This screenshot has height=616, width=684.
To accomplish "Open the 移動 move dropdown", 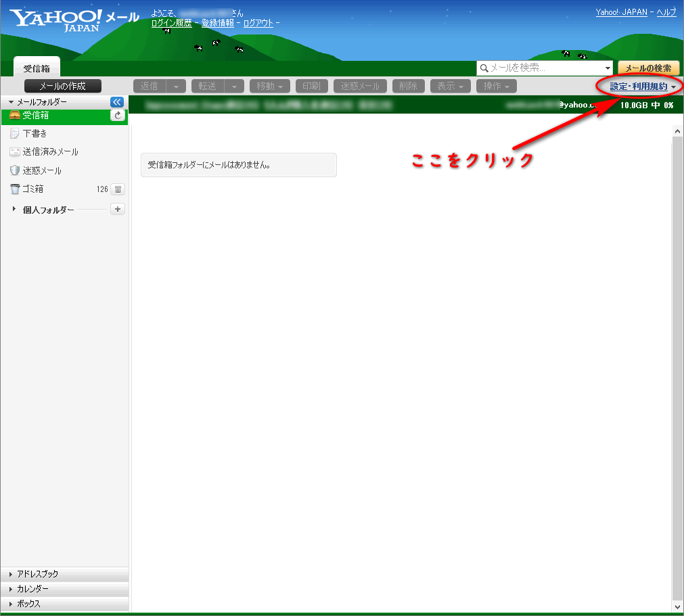I will click(x=270, y=87).
